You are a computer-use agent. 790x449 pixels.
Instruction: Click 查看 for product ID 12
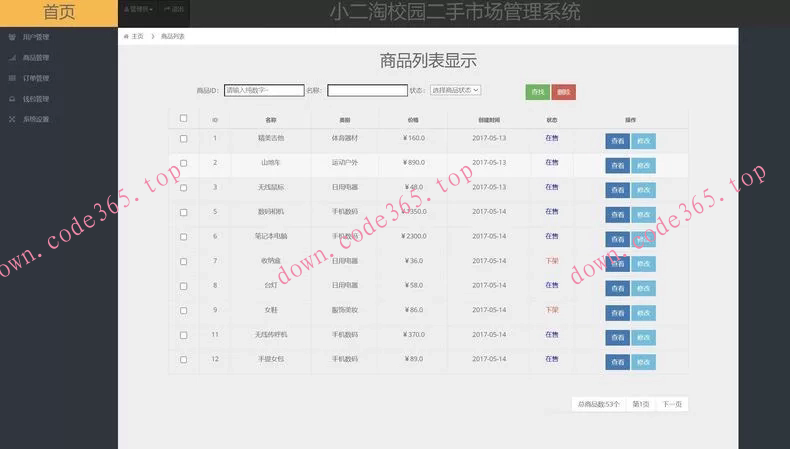618,362
